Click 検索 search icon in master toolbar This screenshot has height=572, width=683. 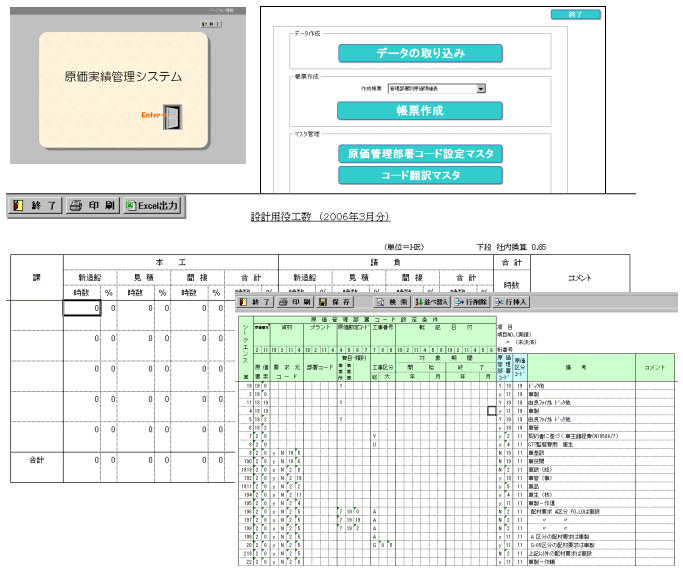392,302
